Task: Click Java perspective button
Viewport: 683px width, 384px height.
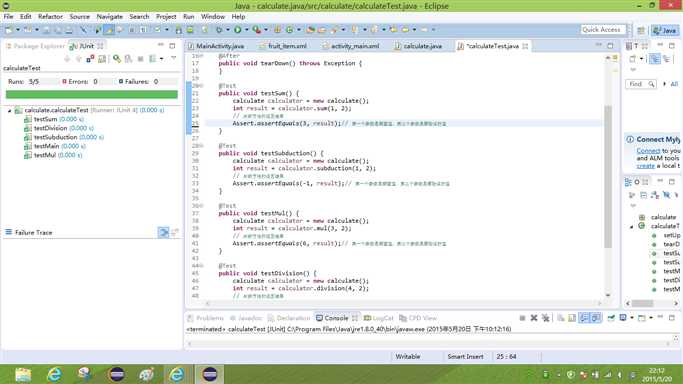Action: [665, 30]
